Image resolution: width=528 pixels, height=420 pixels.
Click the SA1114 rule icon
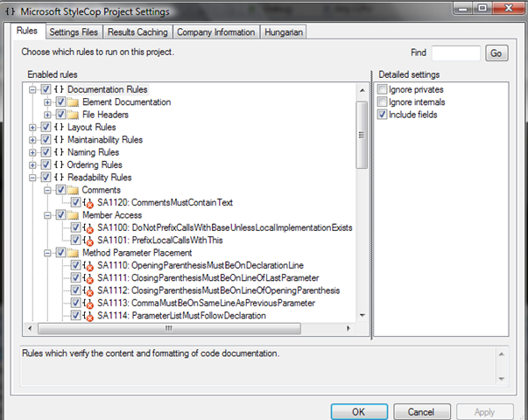(x=88, y=316)
